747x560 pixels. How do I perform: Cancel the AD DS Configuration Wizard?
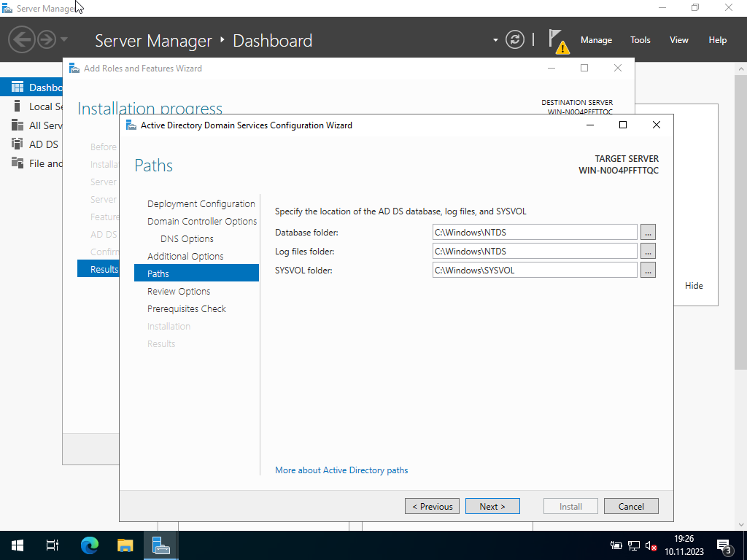pos(631,506)
